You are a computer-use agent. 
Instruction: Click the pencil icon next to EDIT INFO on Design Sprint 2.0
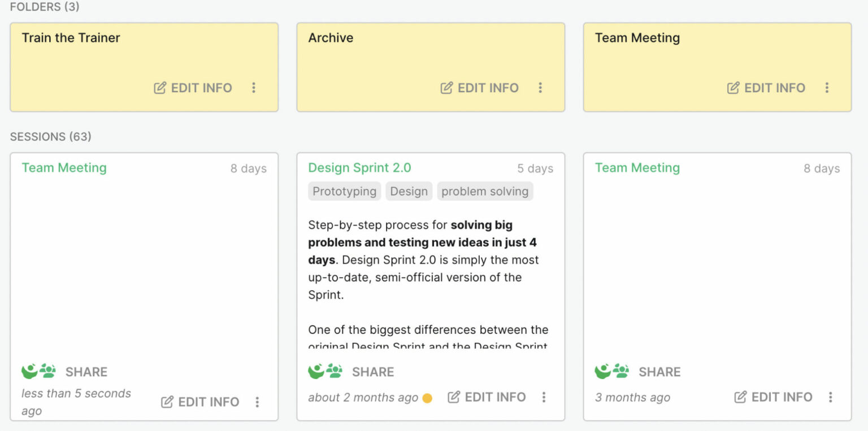click(x=453, y=396)
